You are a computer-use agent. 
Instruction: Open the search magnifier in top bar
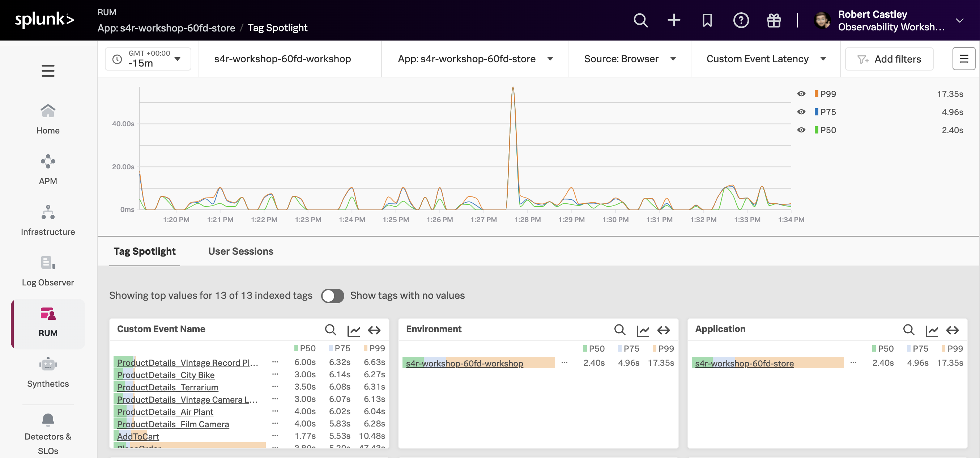tap(640, 20)
